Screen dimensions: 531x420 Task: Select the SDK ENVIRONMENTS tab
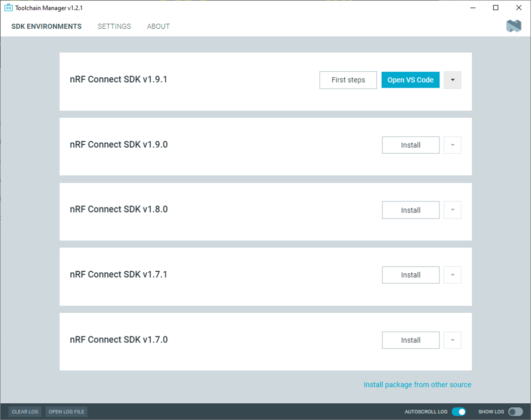[46, 26]
